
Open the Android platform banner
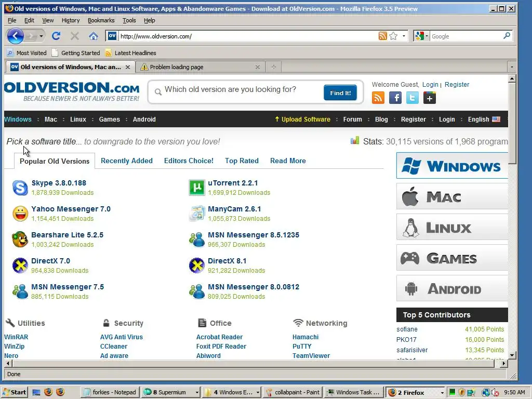(452, 288)
